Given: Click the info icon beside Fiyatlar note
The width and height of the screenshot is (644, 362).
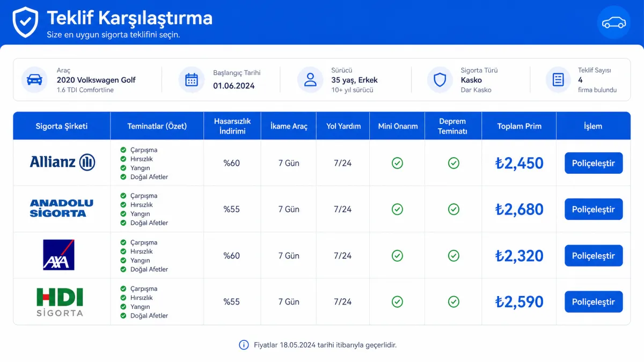Looking at the screenshot, I should point(244,345).
